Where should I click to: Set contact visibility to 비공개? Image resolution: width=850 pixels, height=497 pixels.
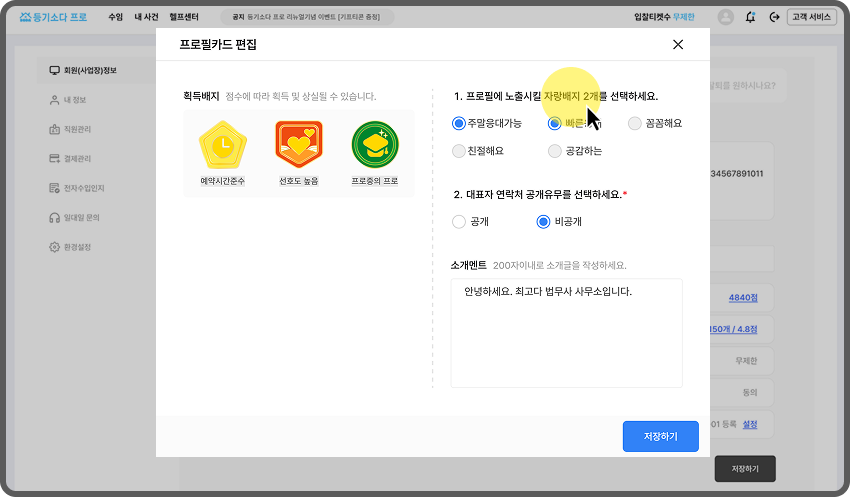(x=543, y=222)
